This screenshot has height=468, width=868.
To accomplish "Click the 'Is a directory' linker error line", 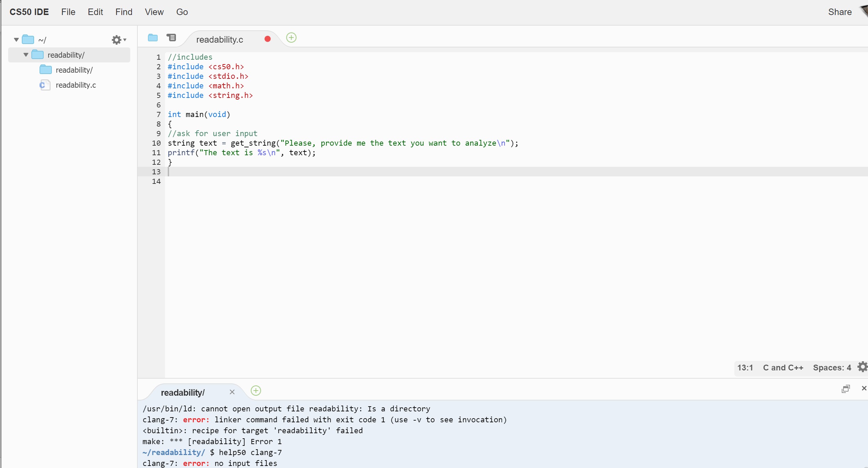I will [286, 409].
